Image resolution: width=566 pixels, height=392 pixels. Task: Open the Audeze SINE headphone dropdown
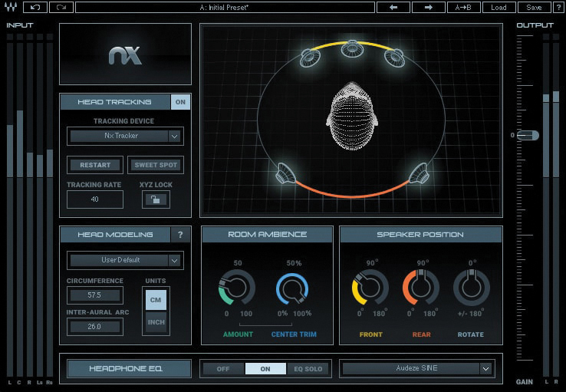click(416, 368)
